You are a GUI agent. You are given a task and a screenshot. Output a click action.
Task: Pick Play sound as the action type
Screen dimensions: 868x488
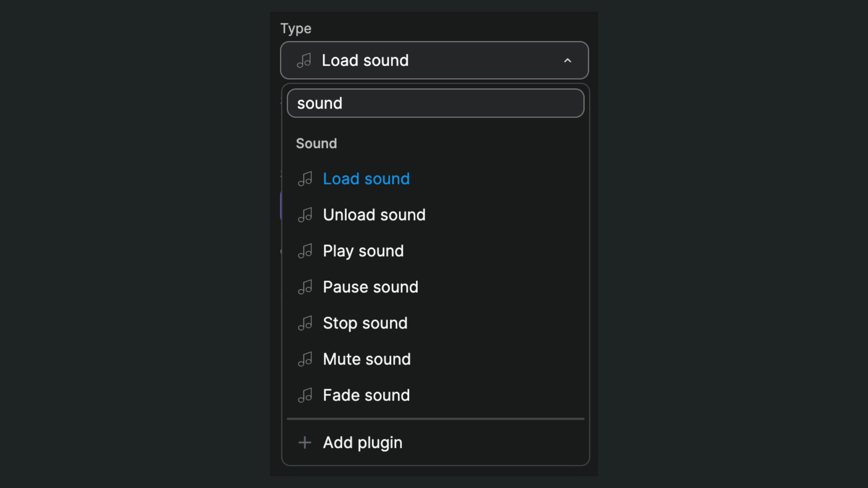[363, 251]
